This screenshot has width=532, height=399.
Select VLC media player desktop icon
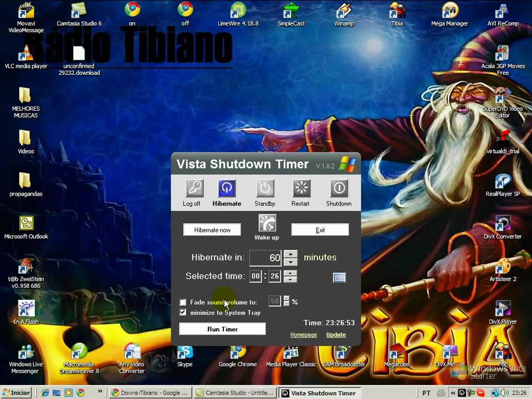coord(26,57)
